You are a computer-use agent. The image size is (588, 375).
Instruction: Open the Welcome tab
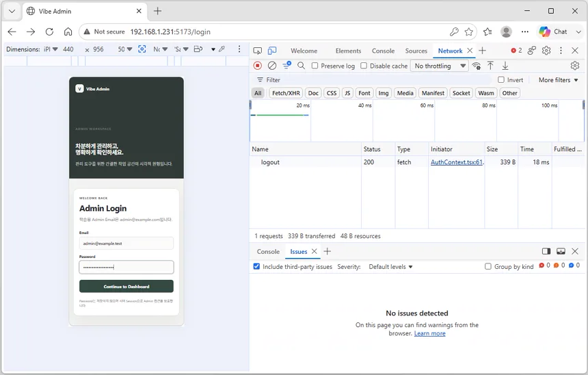[304, 51]
